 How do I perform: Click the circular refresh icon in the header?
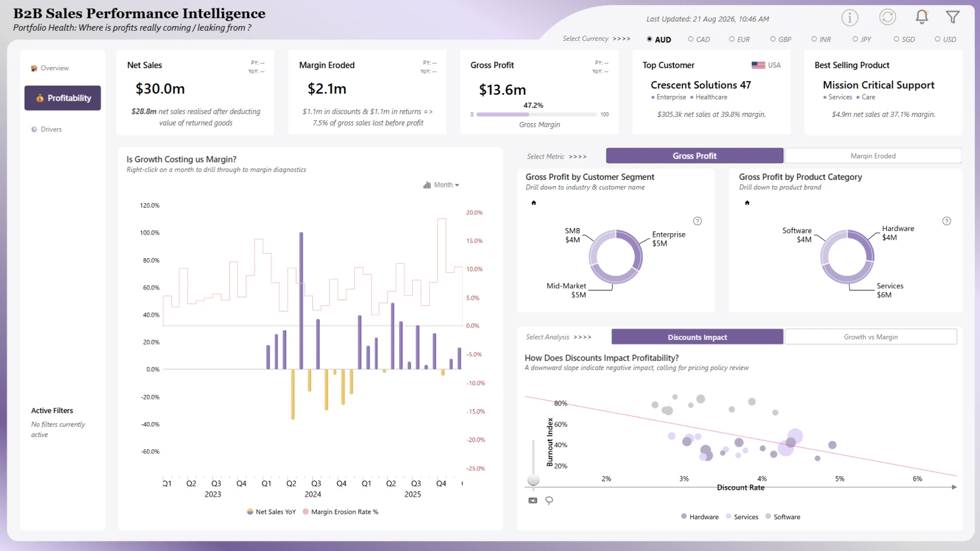(888, 17)
